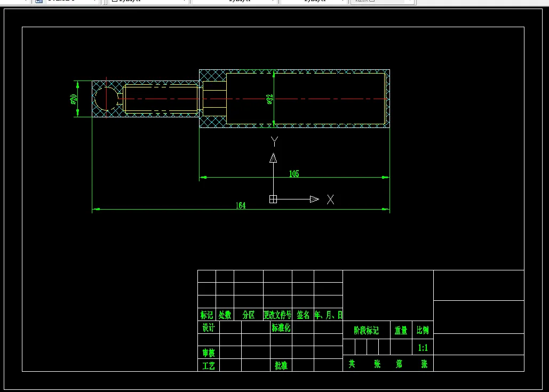Select the 处数 title block cell text
The width and height of the screenshot is (549, 392).
[x=225, y=315]
